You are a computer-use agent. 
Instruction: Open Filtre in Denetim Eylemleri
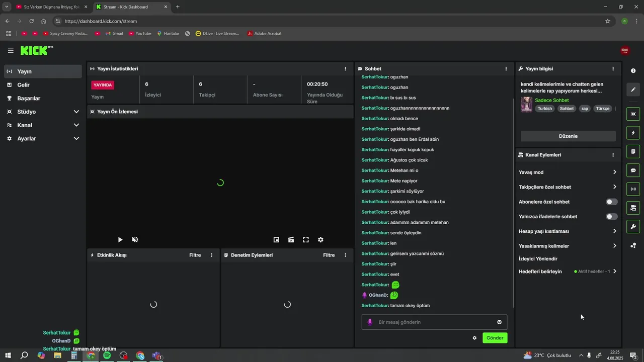coord(329,255)
